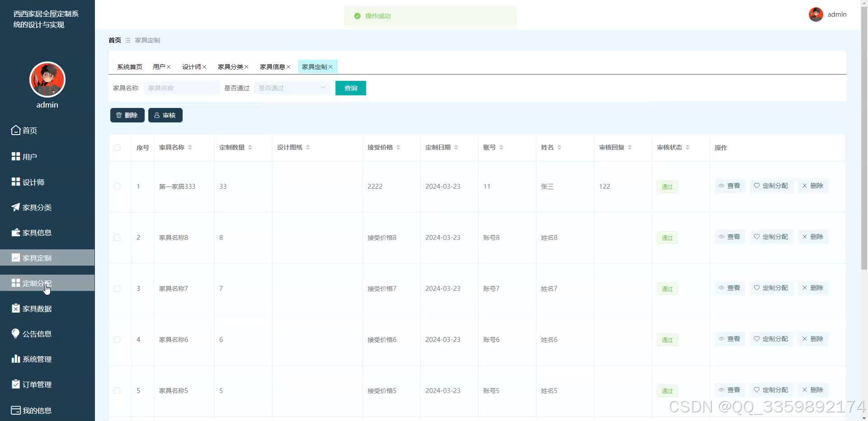Check the row for 家具名称5
This screenshot has height=421, width=868.
click(x=117, y=391)
